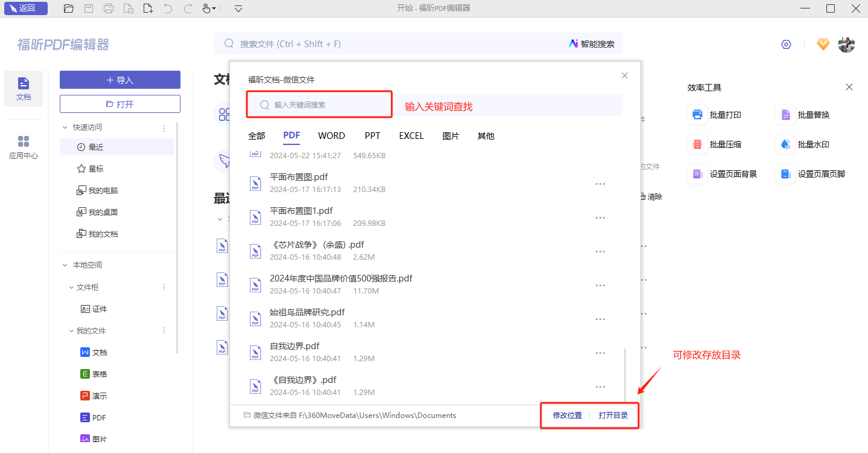868x453 pixels.
Task: Click the batch print icon (批量打印)
Action: [x=698, y=115]
